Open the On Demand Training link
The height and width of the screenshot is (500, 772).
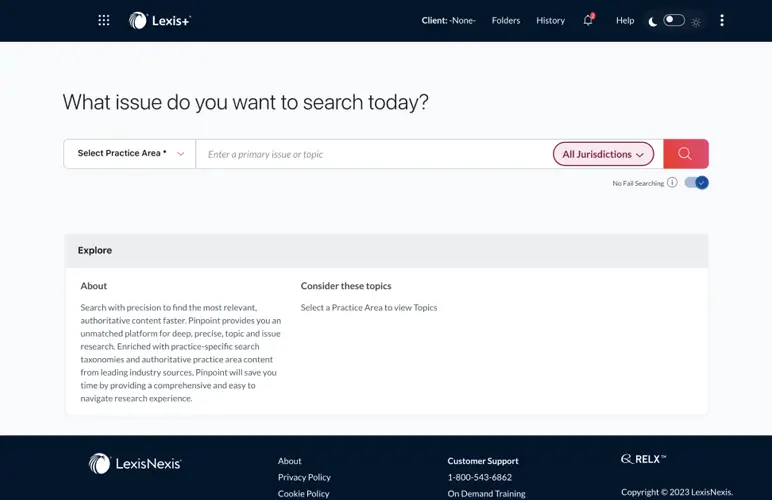click(x=486, y=493)
